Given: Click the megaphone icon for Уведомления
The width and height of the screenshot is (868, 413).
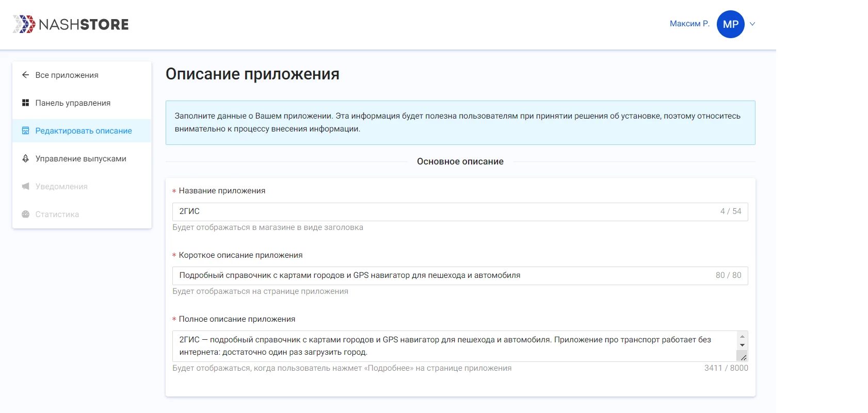Looking at the screenshot, I should [25, 186].
